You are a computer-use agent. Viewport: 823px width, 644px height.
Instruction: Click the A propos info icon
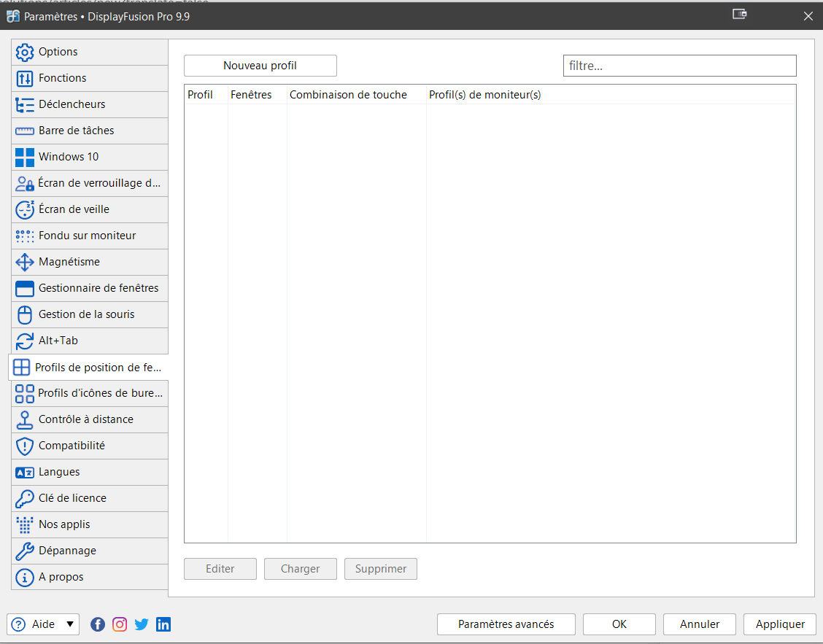pyautogui.click(x=25, y=577)
